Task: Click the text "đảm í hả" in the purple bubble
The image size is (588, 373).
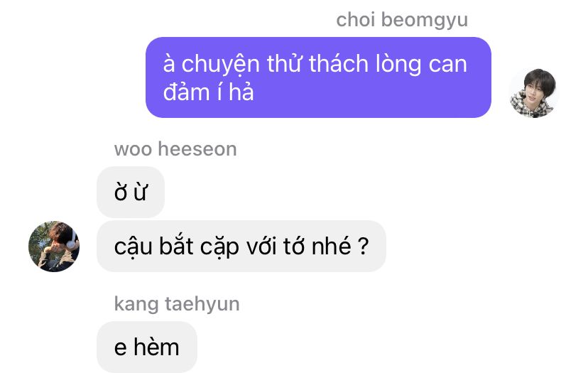Action: tap(209, 92)
